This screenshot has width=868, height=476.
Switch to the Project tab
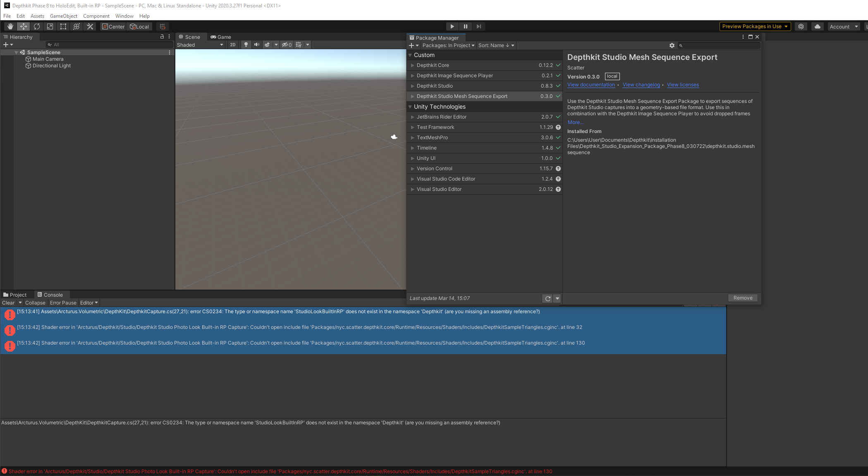[x=15, y=295]
